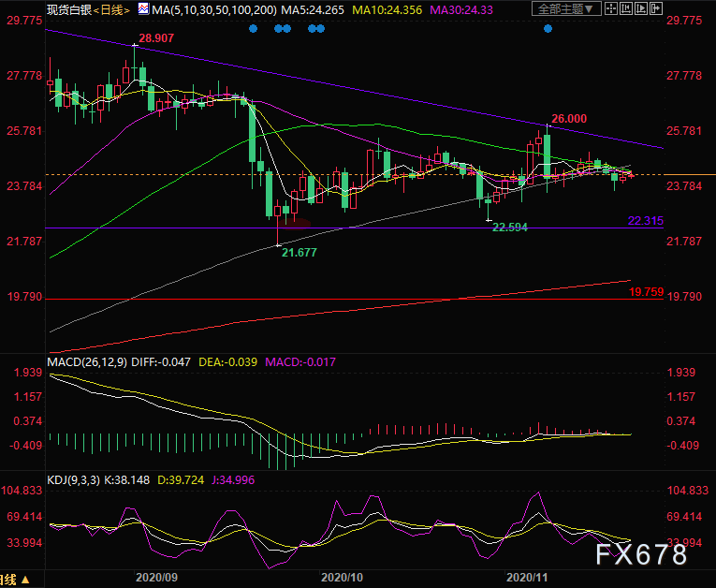Click the exit-panel arrow icon
This screenshot has width=716, height=588.
click(x=656, y=8)
